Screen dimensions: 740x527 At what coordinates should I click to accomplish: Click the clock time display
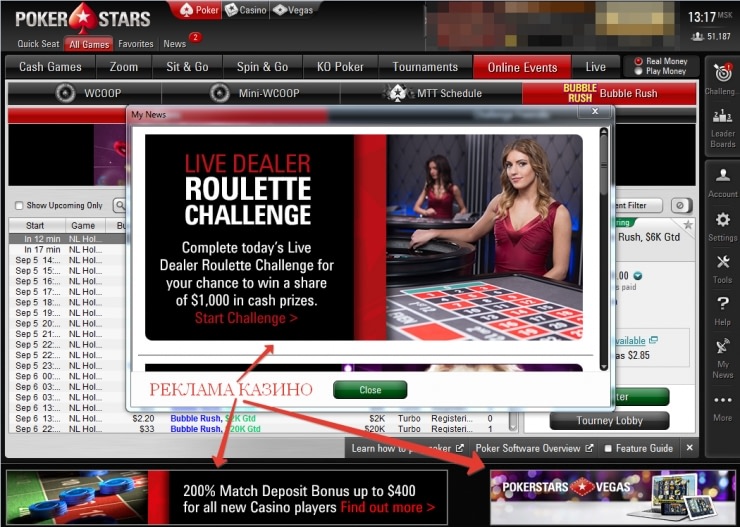tap(702, 17)
